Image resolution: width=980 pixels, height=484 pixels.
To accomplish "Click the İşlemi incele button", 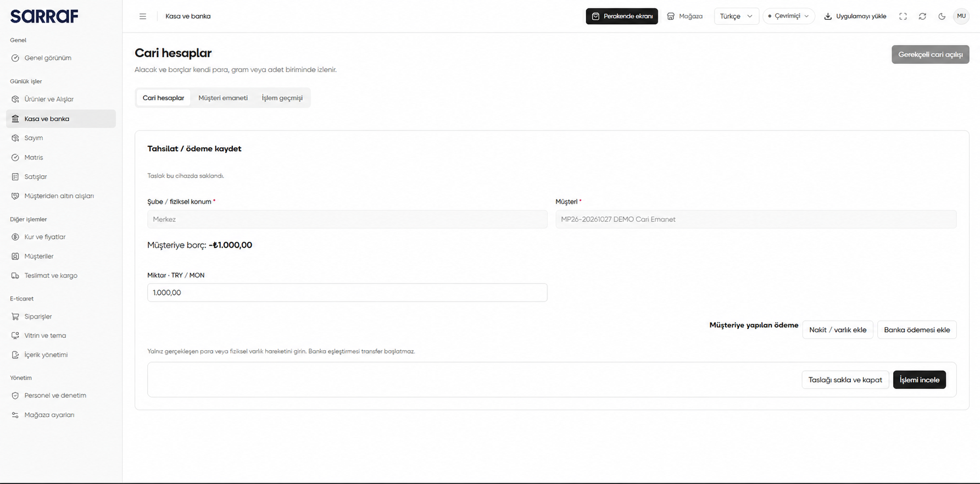I will pos(920,380).
